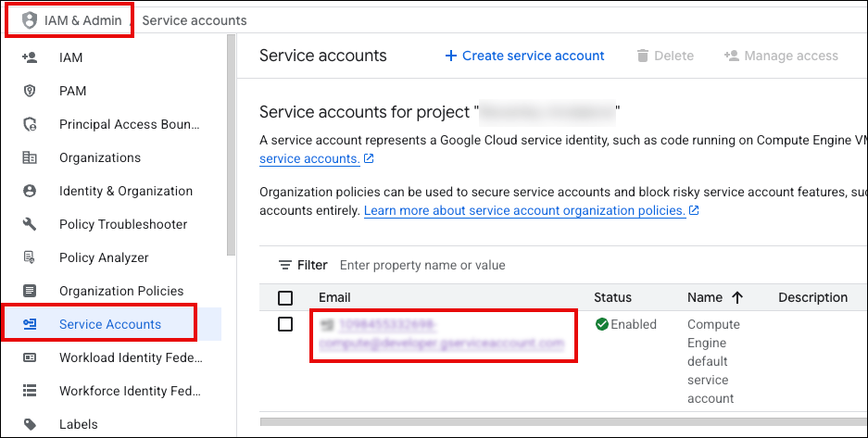The image size is (868, 438).
Task: Click the table horizontal scrollbar
Action: click(563, 422)
